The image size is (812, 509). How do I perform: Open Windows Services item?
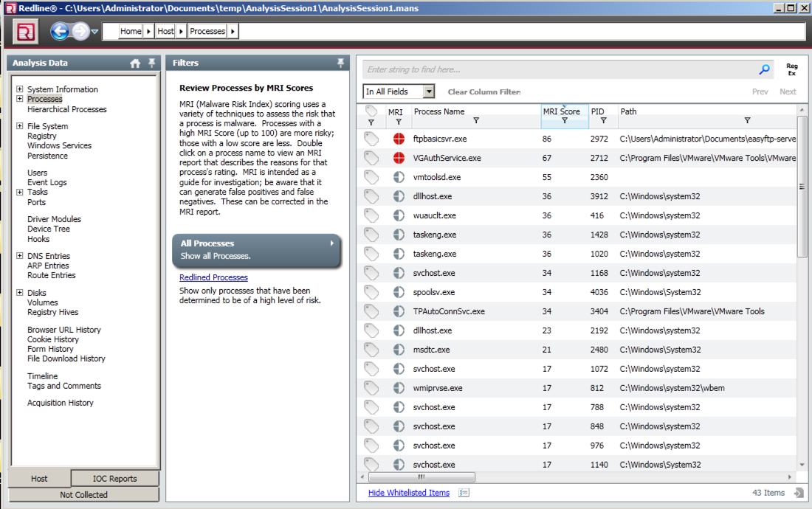point(60,145)
